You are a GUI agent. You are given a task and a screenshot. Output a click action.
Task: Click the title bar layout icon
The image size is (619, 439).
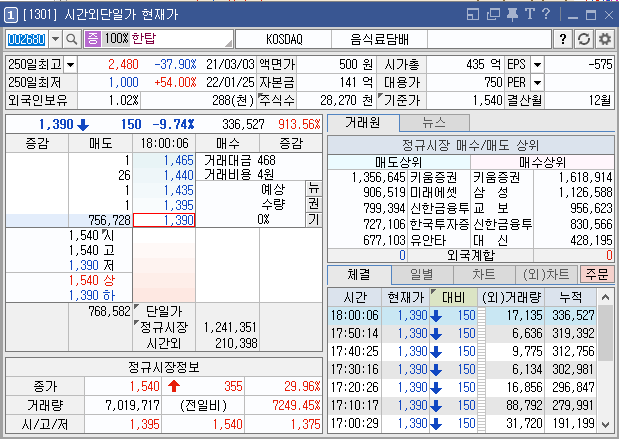click(x=473, y=15)
